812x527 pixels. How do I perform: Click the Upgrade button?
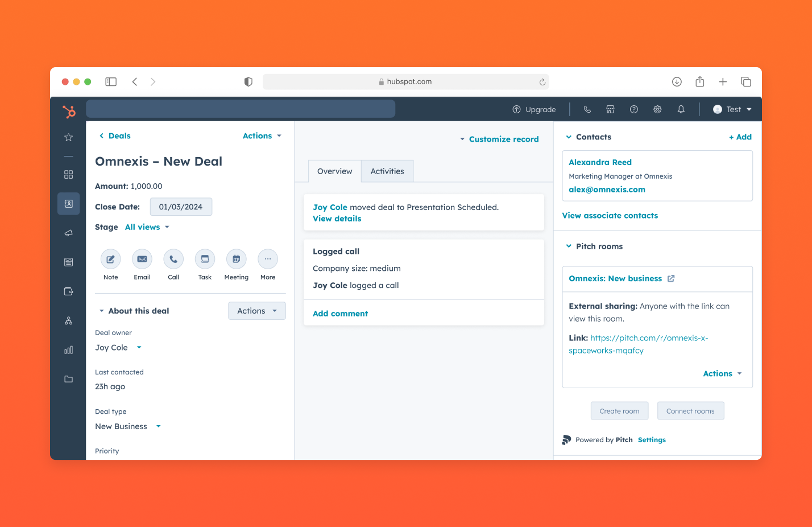(534, 109)
